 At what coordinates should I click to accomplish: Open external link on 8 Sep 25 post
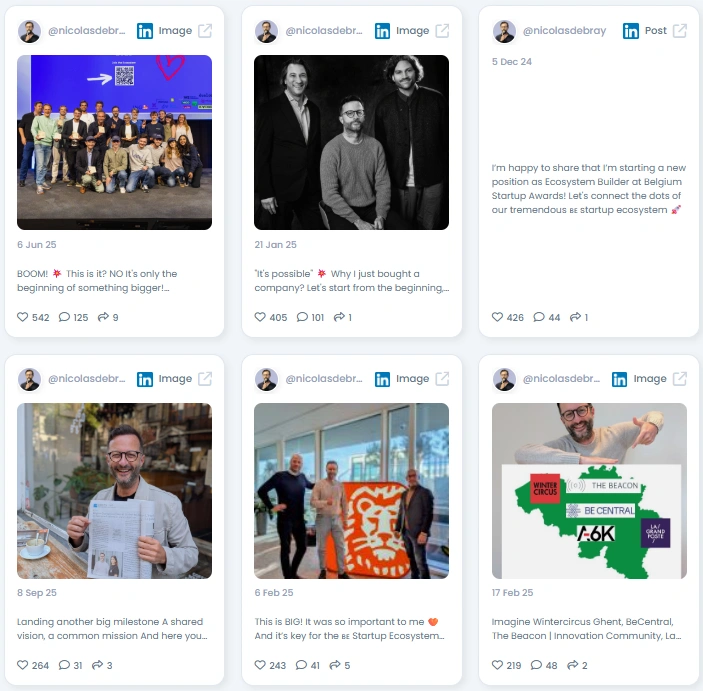(205, 379)
